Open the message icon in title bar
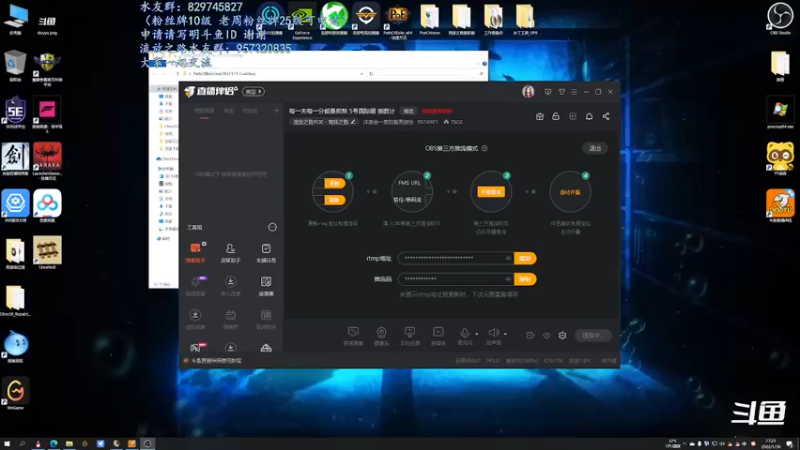 (548, 92)
